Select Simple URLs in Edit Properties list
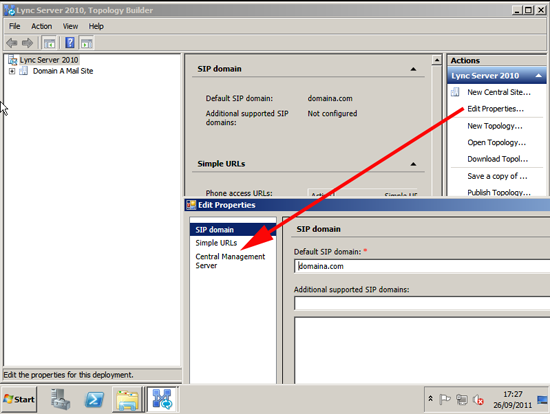 (216, 243)
